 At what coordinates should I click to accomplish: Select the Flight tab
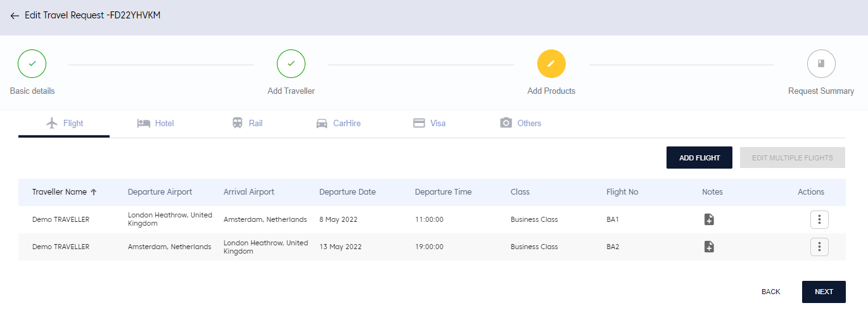(x=65, y=124)
